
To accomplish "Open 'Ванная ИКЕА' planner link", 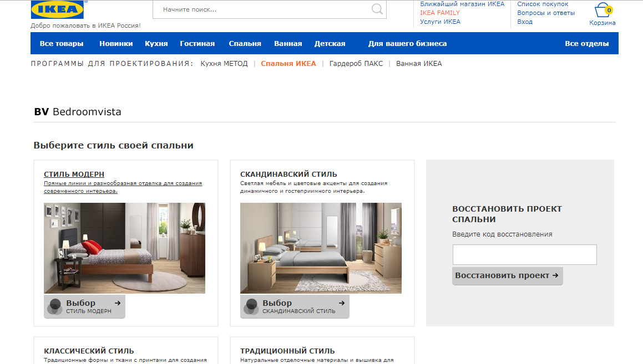I will (419, 64).
